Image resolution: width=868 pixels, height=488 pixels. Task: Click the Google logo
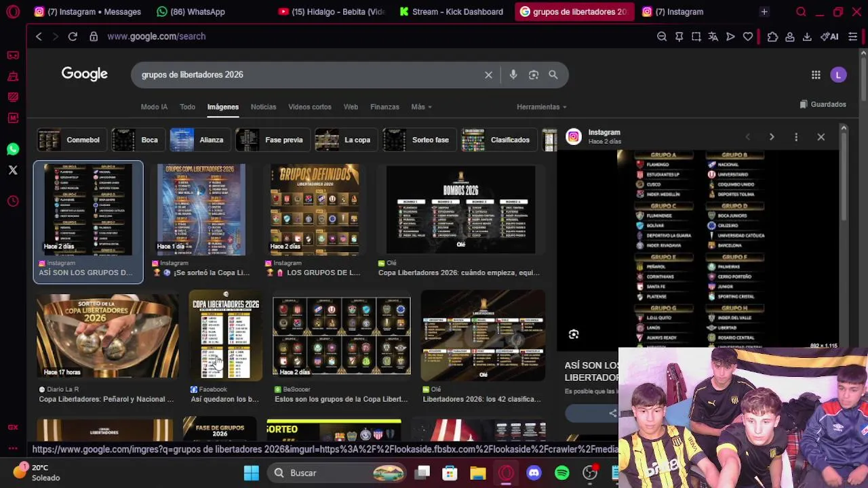coord(85,74)
